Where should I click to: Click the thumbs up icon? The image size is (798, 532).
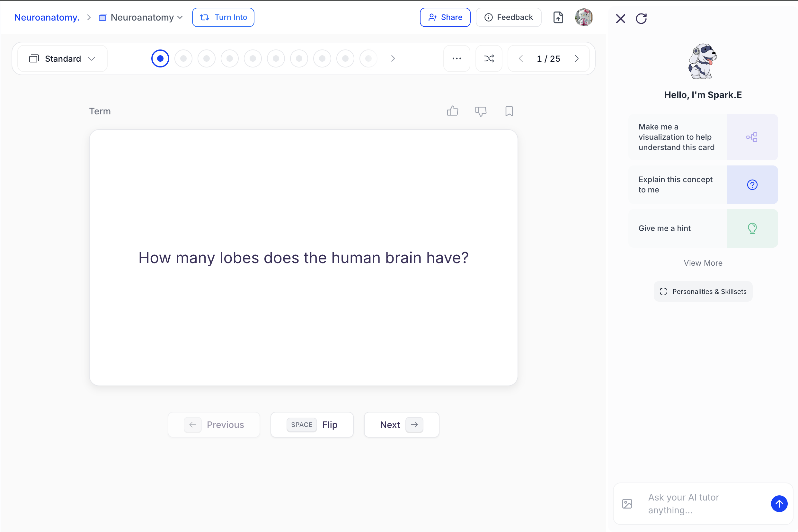coord(452,111)
